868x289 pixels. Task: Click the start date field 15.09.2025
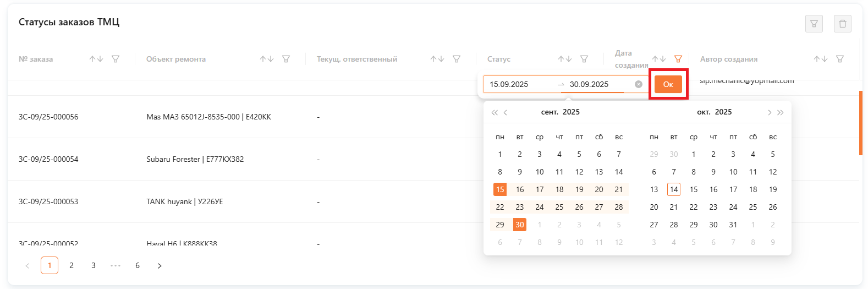click(517, 84)
